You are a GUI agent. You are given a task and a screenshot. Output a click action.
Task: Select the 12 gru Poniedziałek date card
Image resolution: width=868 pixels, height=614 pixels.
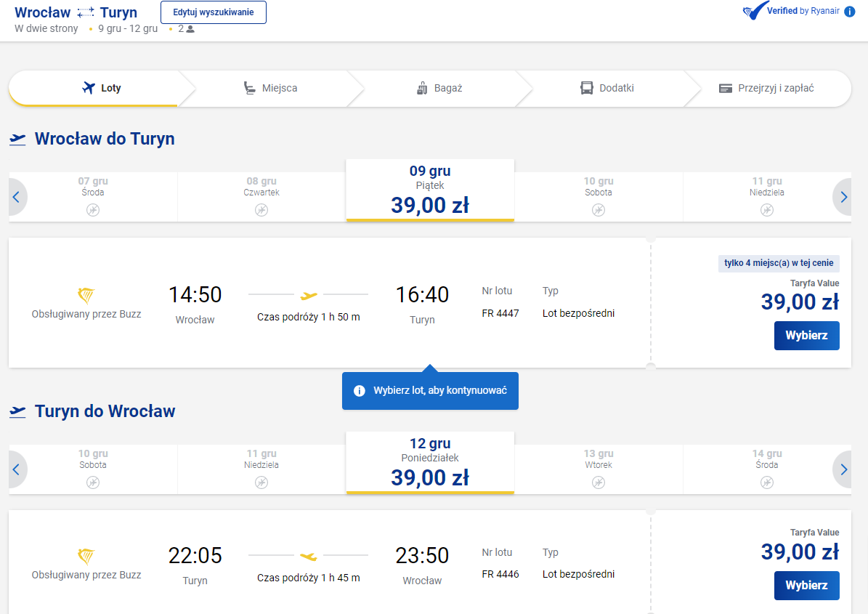coord(430,463)
